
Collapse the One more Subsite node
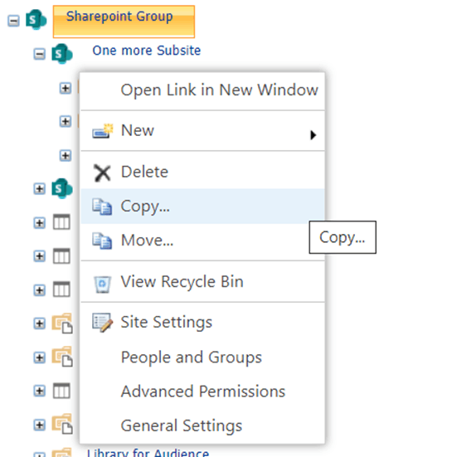coord(39,55)
